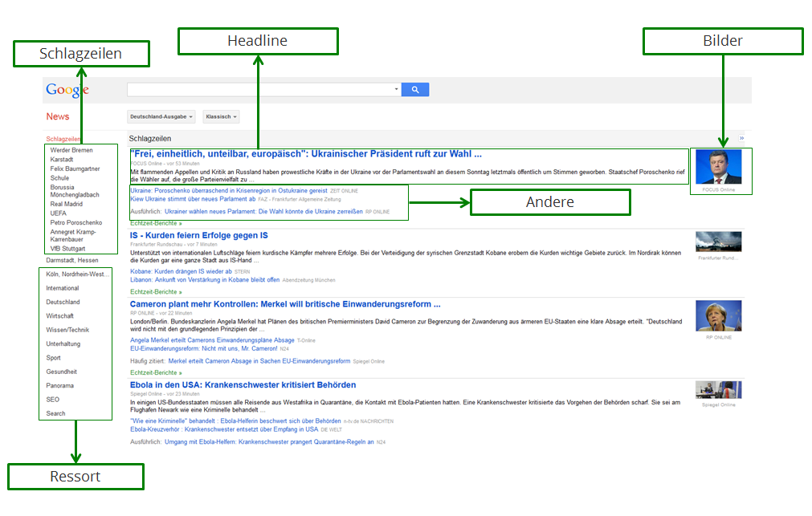Open the Cameron plant mehr Kontrollen headline
Image resolution: width=812 pixels, height=516 pixels.
click(x=285, y=304)
